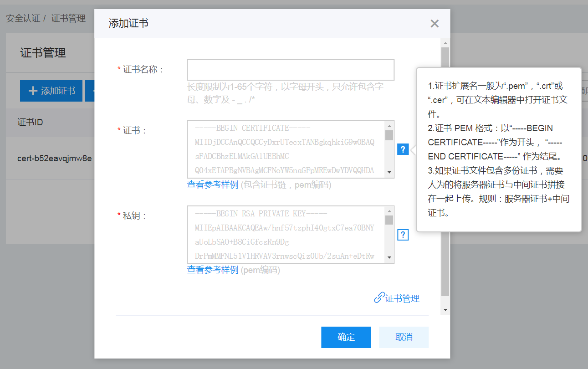Click the 证书管理 page heading
Viewport: 588px width, 369px height.
tap(43, 53)
